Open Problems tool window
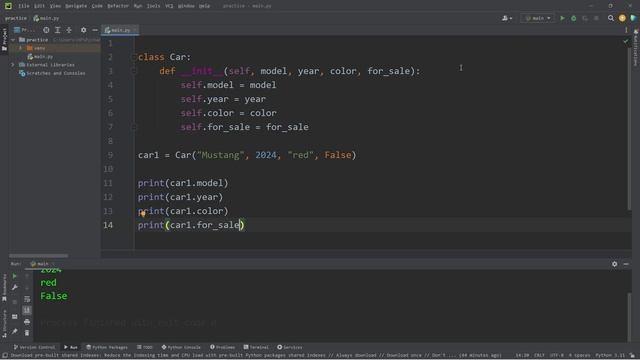 click(222, 347)
